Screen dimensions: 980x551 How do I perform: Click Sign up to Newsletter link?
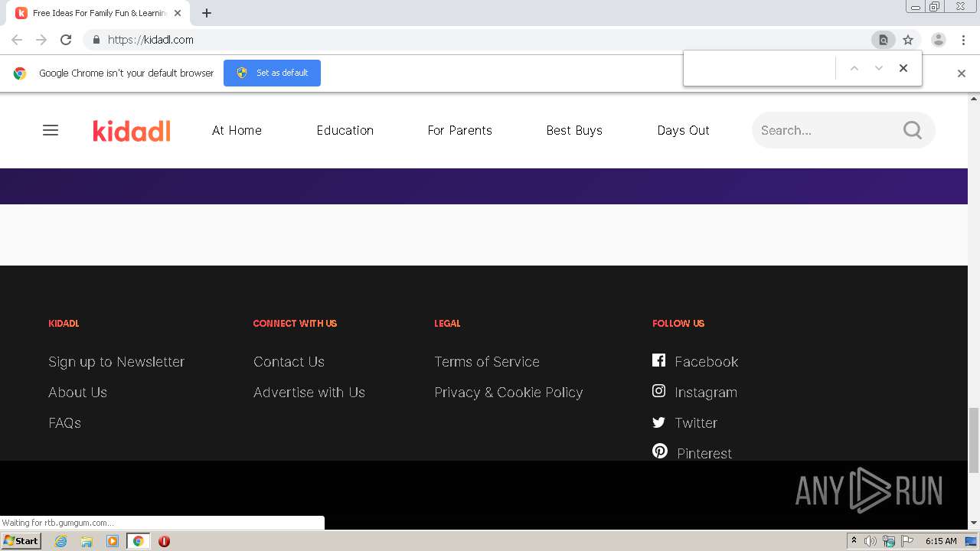tap(116, 361)
